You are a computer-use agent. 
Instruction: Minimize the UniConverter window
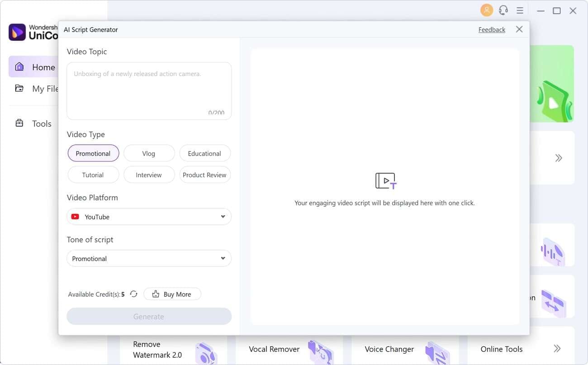(x=541, y=10)
